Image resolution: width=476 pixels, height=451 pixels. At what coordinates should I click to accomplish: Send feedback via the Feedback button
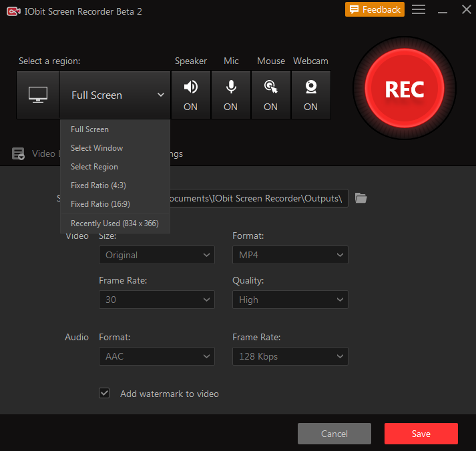375,10
